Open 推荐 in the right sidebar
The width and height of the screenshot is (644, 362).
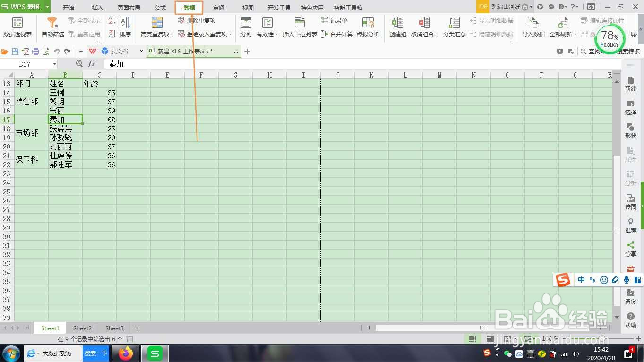(x=631, y=226)
